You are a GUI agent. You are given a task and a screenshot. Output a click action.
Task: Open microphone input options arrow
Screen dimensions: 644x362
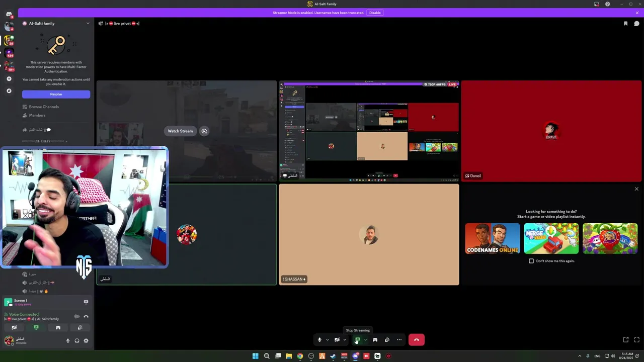(327, 340)
